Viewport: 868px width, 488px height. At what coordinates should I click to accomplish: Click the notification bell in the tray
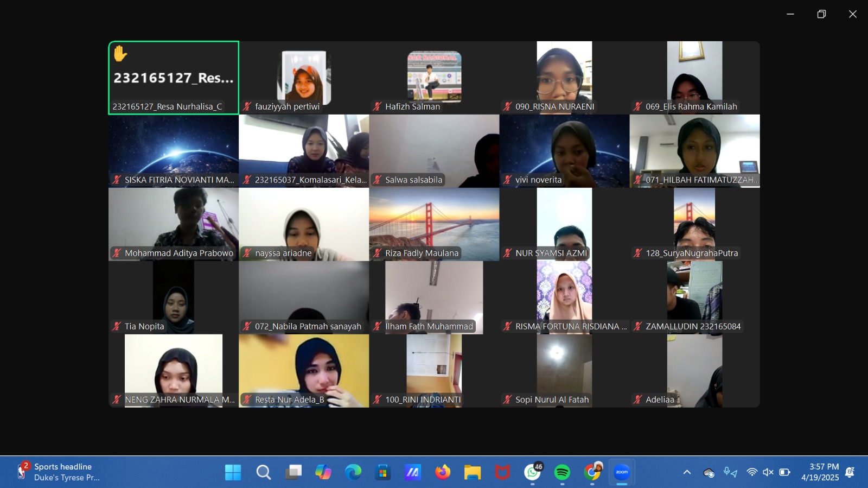(850, 472)
